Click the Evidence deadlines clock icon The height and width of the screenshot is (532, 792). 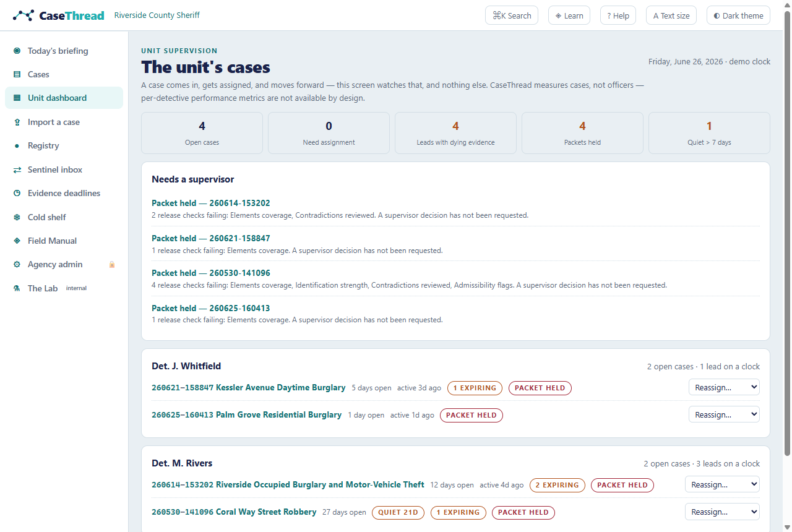[x=17, y=193]
